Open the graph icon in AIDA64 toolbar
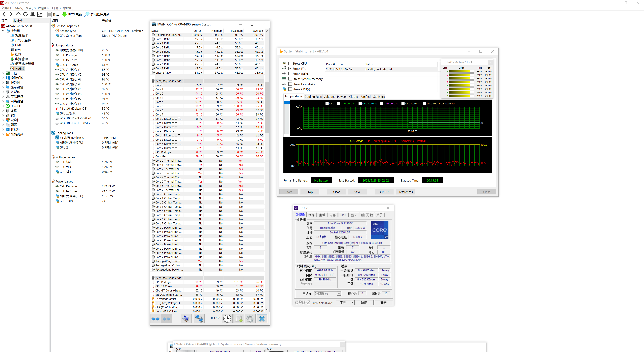644x352 pixels. [x=40, y=14]
